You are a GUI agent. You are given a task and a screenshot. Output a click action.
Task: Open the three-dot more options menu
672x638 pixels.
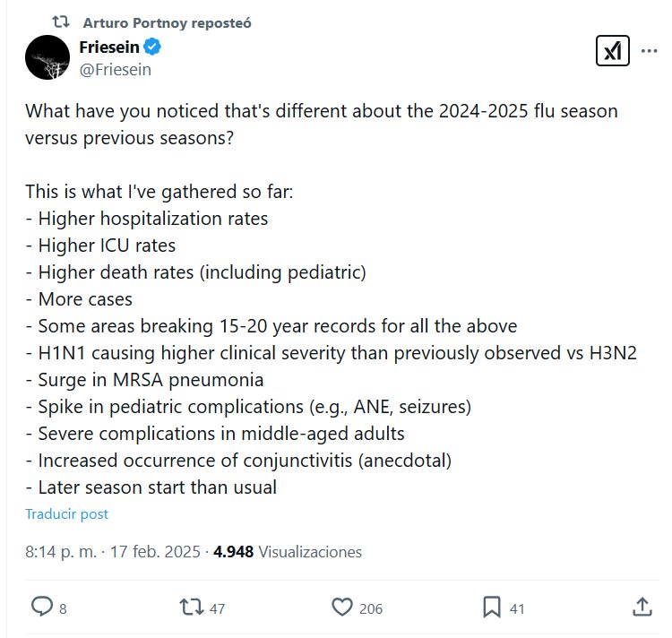(646, 52)
